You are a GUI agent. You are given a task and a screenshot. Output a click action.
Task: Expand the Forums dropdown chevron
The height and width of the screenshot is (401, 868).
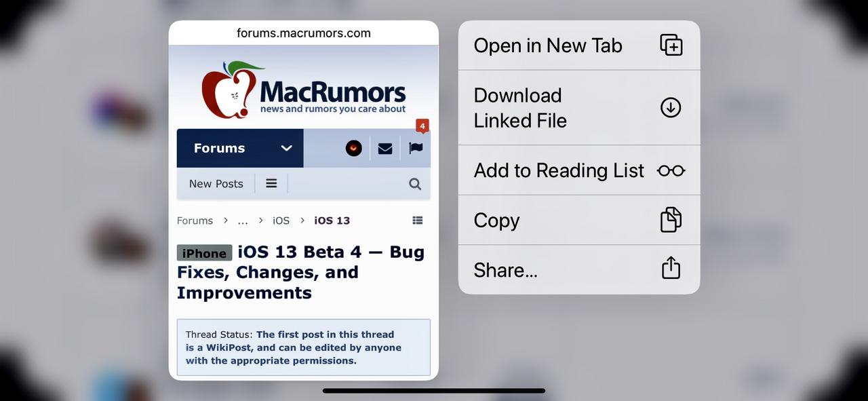pyautogui.click(x=287, y=148)
